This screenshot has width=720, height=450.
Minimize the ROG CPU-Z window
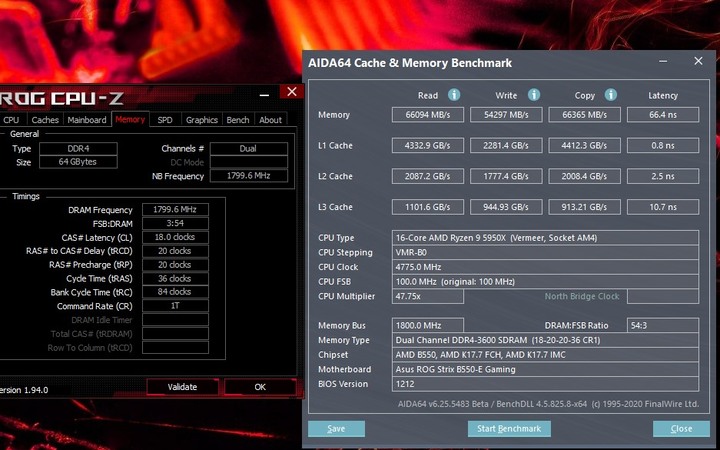(x=264, y=95)
